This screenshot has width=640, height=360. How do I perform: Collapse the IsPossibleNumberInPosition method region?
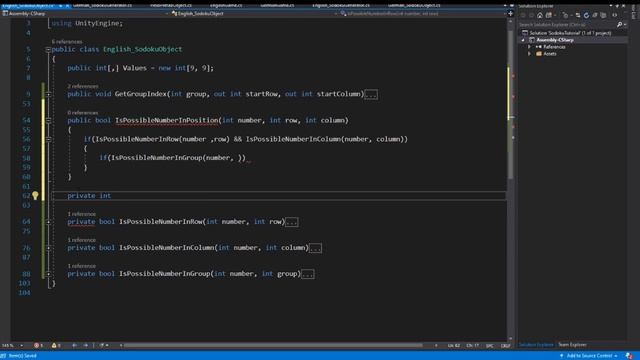[48, 120]
